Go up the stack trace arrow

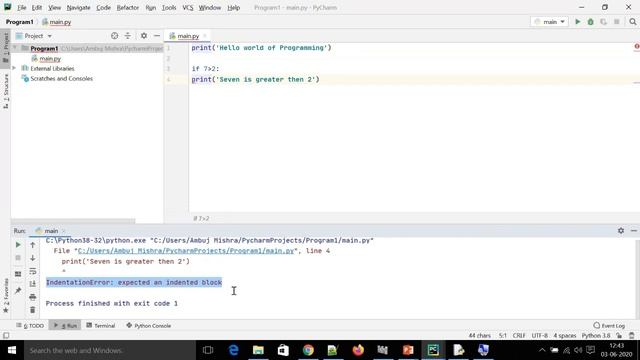33,245
